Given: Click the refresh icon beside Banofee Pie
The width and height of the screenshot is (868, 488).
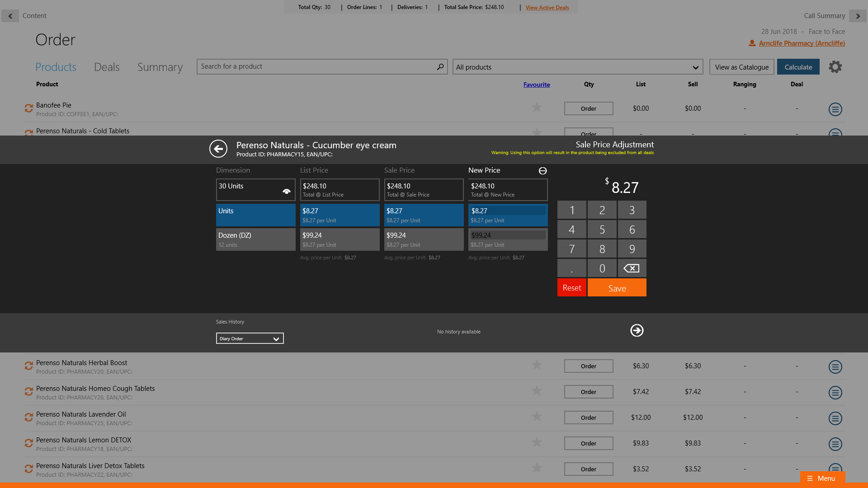Looking at the screenshot, I should (29, 108).
